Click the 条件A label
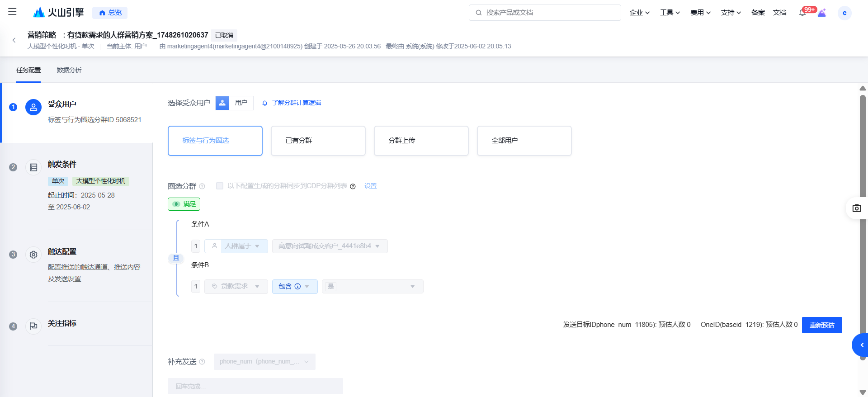The height and width of the screenshot is (397, 868). (200, 224)
